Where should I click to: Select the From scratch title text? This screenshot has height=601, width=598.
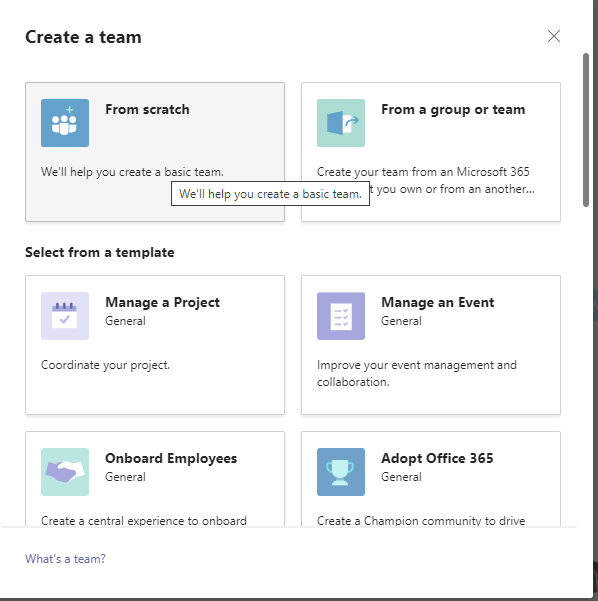tap(147, 110)
